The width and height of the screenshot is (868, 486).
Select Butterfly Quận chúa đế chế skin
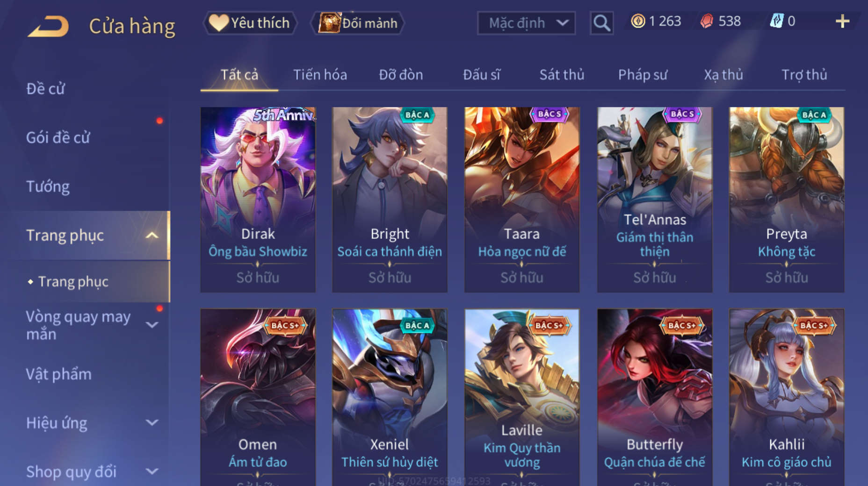point(654,397)
